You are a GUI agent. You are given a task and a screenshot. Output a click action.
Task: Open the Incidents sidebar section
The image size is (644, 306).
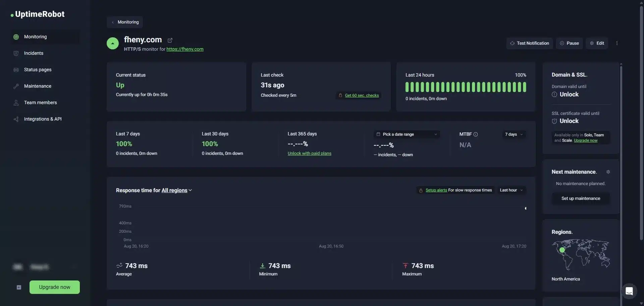(x=45, y=53)
